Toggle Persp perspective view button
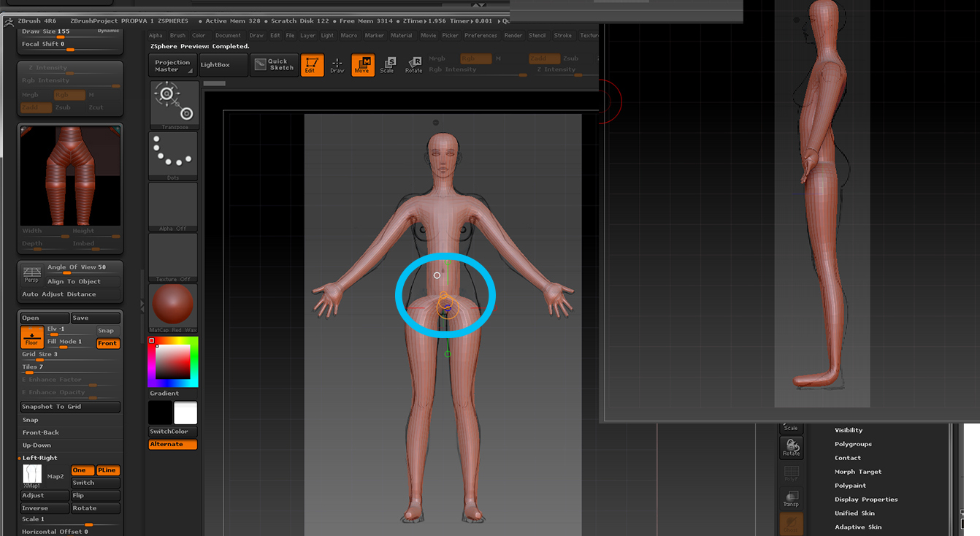The width and height of the screenshot is (980, 536). point(31,274)
